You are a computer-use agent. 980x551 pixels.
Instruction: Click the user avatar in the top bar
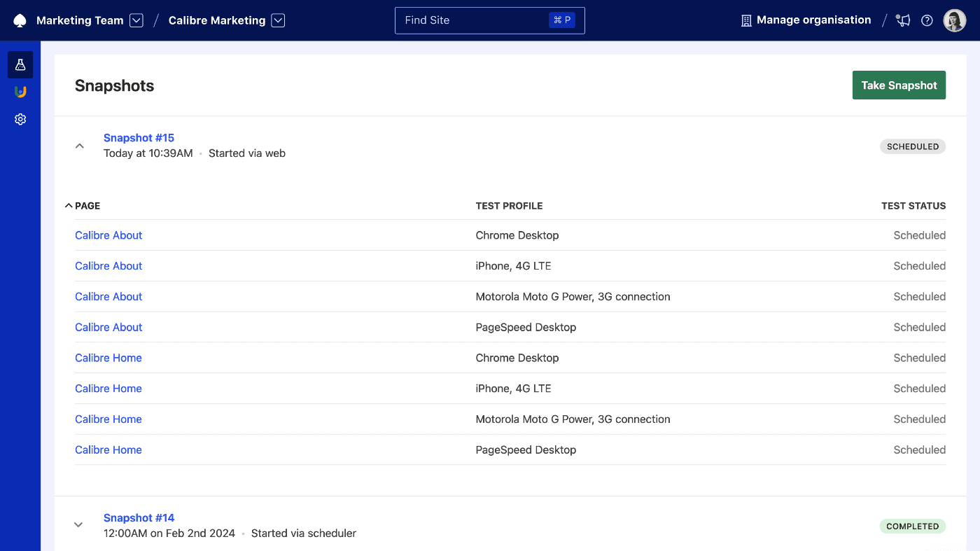(954, 20)
